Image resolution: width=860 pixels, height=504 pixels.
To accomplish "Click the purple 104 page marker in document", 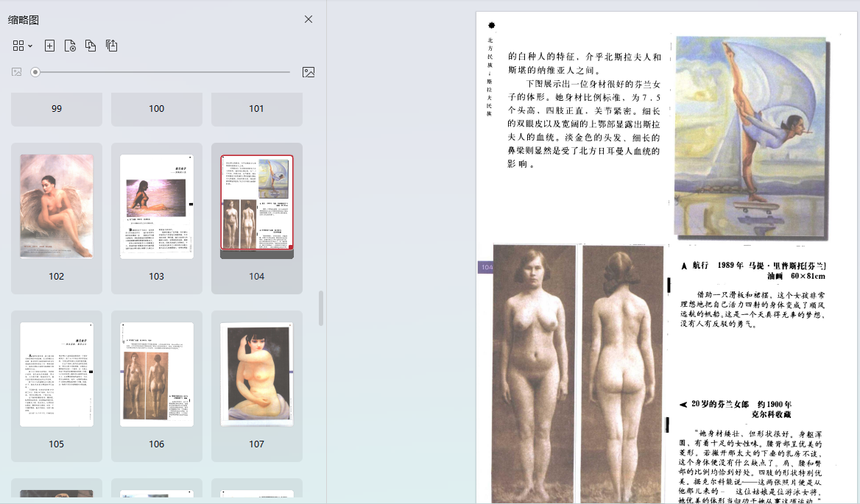I will [486, 268].
